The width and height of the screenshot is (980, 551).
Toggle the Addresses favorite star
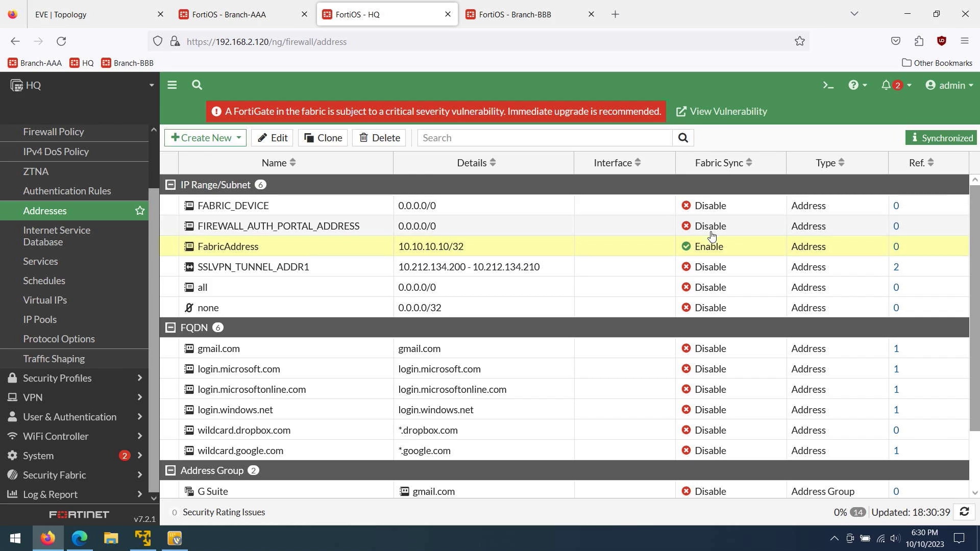point(140,211)
